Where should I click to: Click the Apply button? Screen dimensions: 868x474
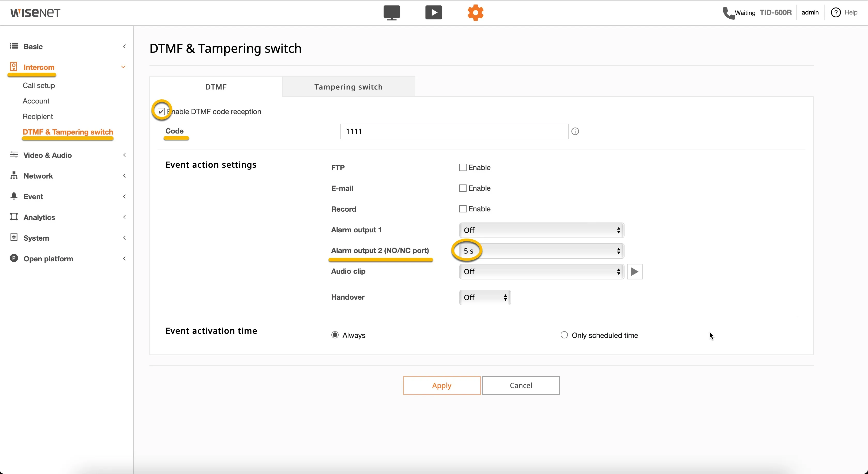tap(442, 385)
